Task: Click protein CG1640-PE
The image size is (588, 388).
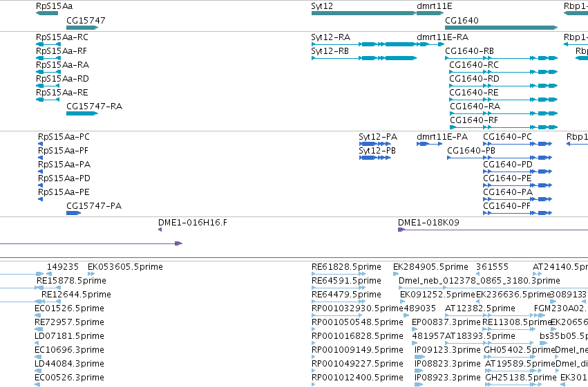Action: 507,178
